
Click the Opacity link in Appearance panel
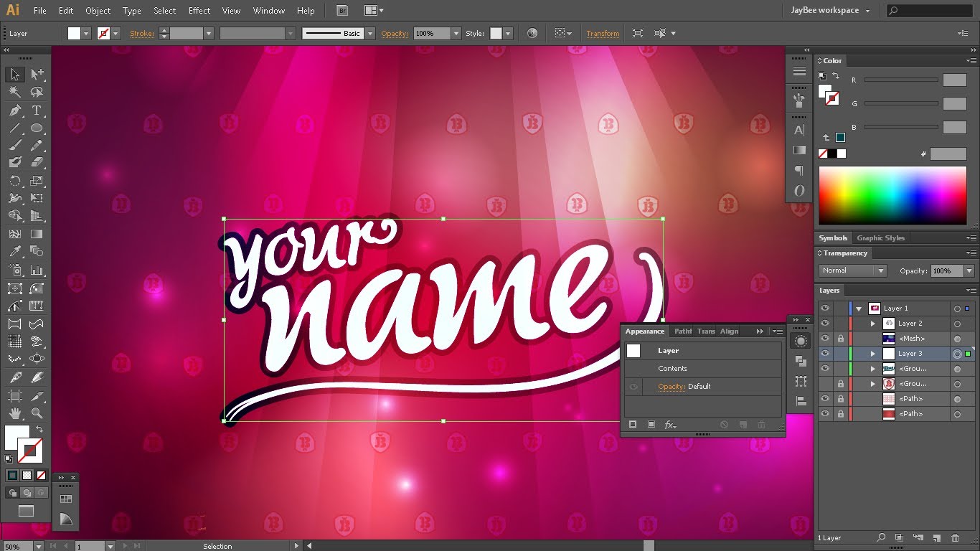pos(671,386)
